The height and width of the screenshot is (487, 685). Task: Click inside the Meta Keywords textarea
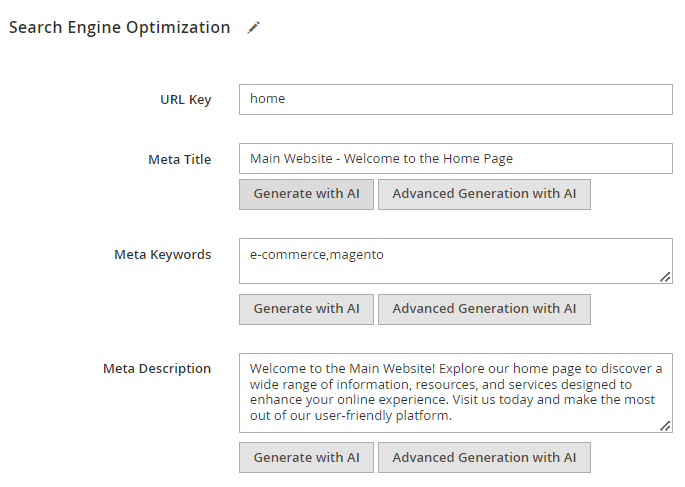(x=456, y=261)
